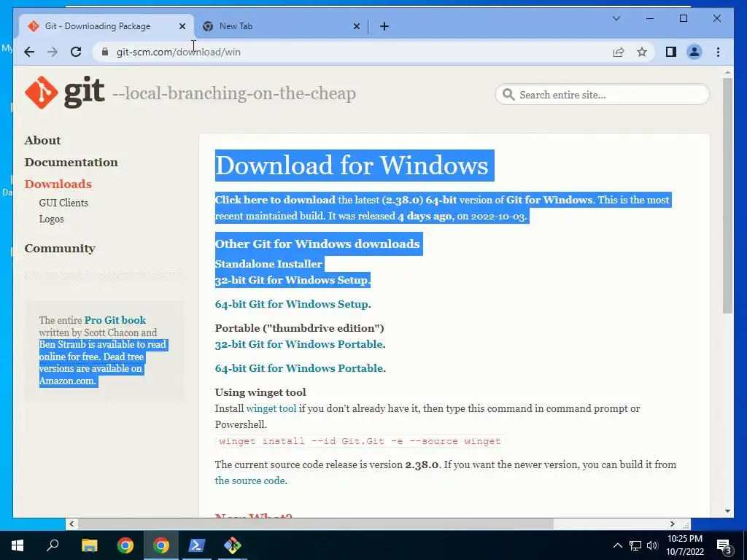Expand the tab search chevron

pos(616,18)
